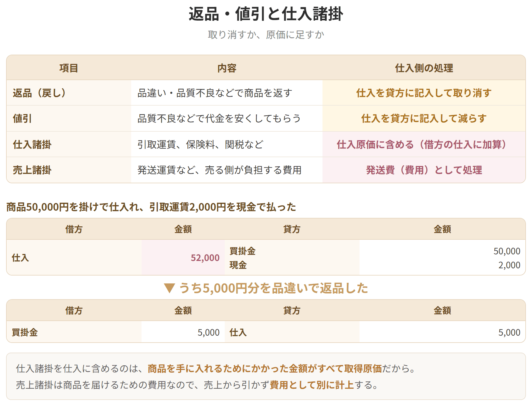Click the 項目 column header
Image resolution: width=532 pixels, height=406 pixels.
69,68
